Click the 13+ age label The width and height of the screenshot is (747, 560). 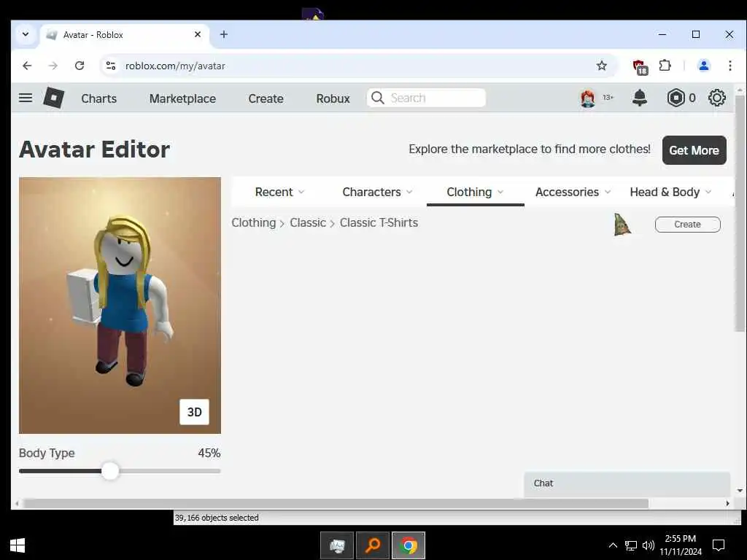click(608, 98)
